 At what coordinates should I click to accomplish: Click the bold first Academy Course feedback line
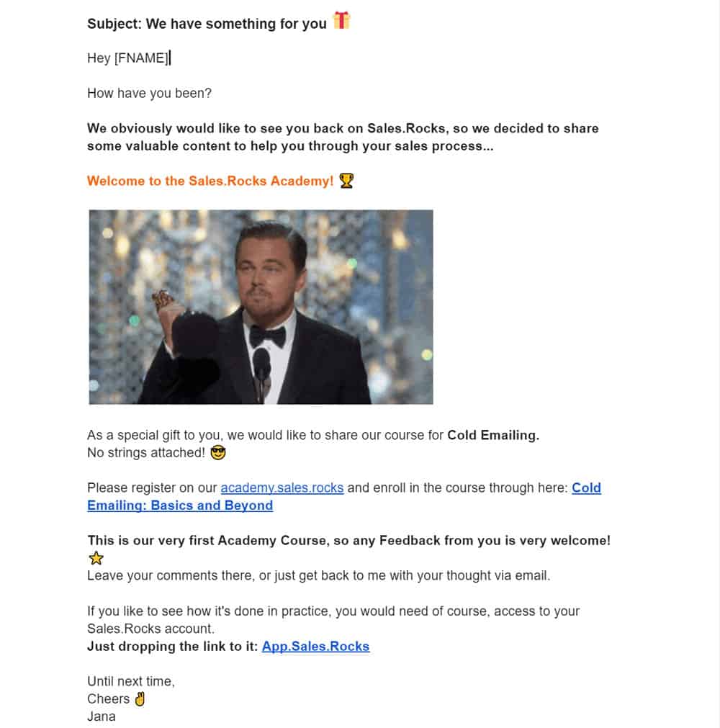(348, 540)
